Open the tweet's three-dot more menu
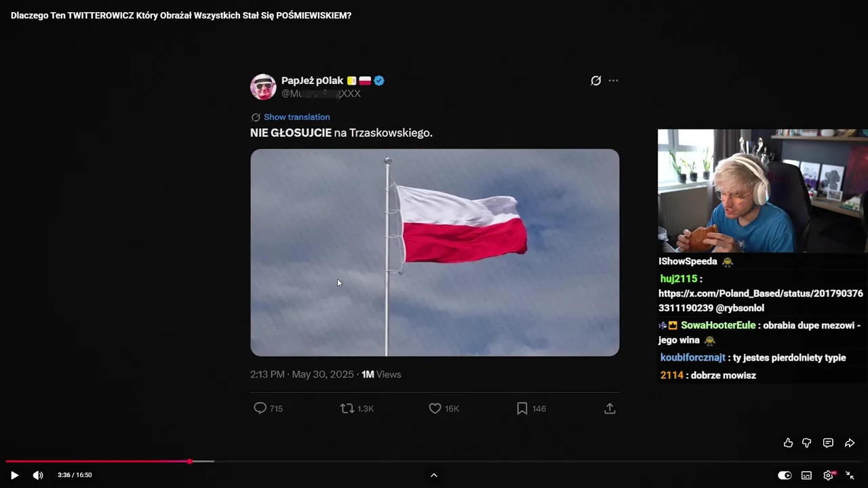 (x=613, y=81)
